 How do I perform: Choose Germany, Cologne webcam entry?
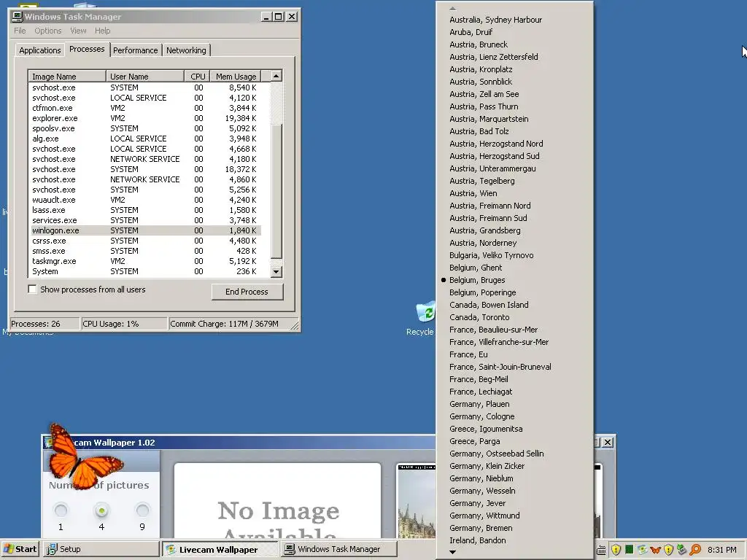point(514,416)
